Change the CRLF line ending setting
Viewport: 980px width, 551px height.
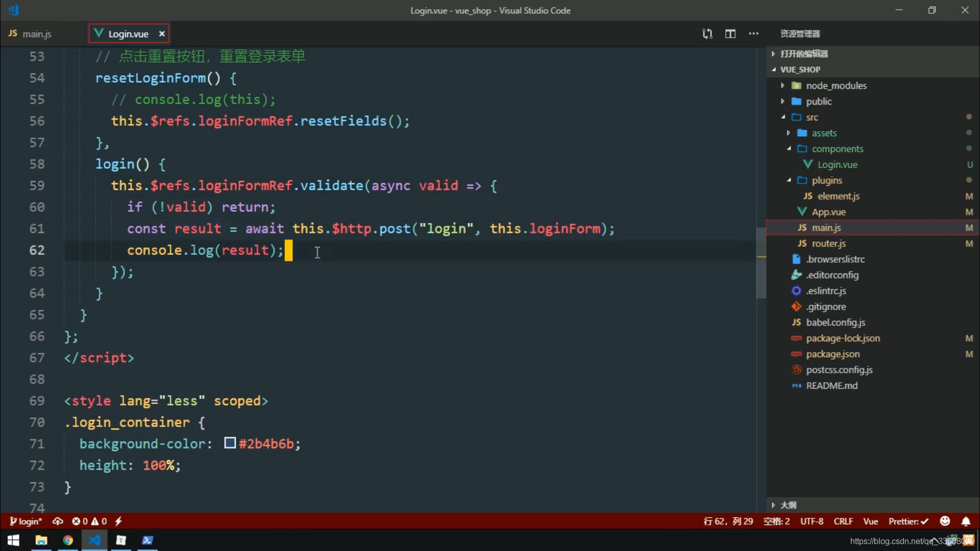tap(843, 521)
